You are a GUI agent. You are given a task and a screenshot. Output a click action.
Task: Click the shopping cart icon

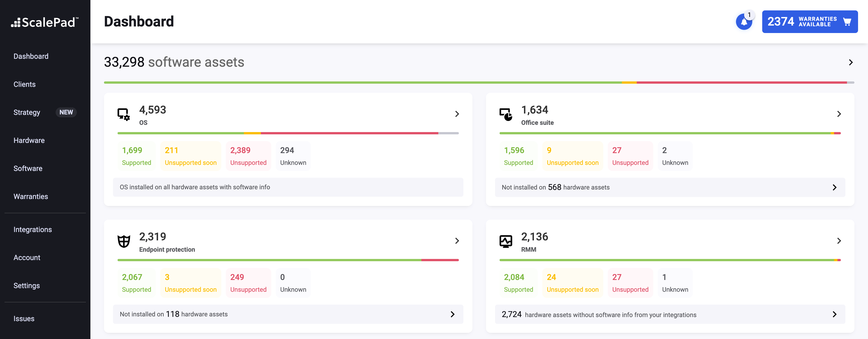[847, 22]
